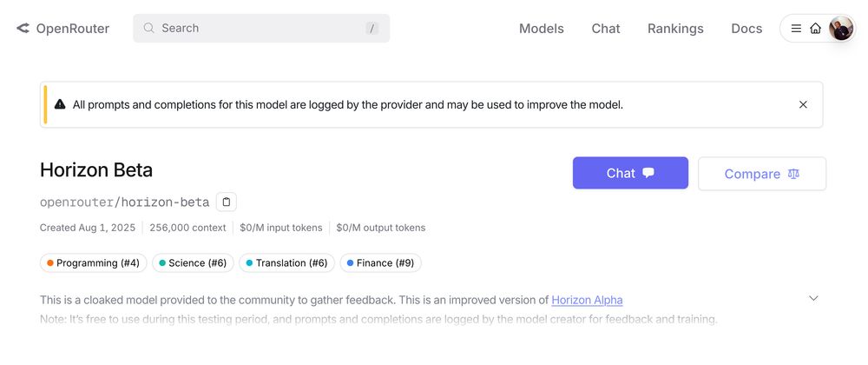Viewport: 868px width, 365px height.
Task: Follow the Horizon Alpha link
Action: pos(587,300)
